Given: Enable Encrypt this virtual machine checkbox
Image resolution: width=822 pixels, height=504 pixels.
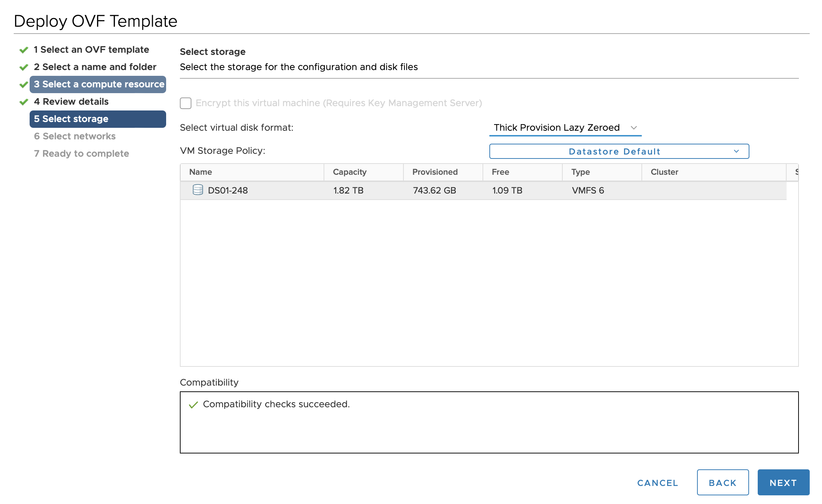Looking at the screenshot, I should pyautogui.click(x=186, y=103).
